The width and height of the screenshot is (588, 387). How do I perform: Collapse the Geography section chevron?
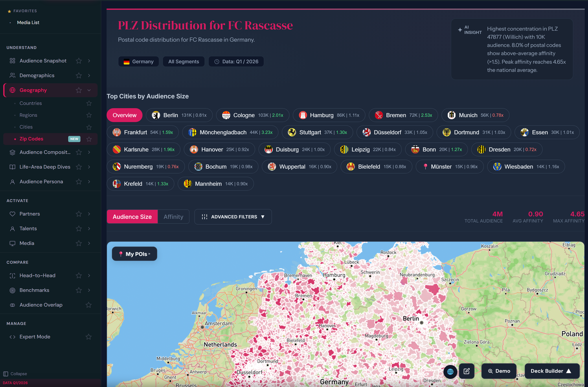[89, 90]
